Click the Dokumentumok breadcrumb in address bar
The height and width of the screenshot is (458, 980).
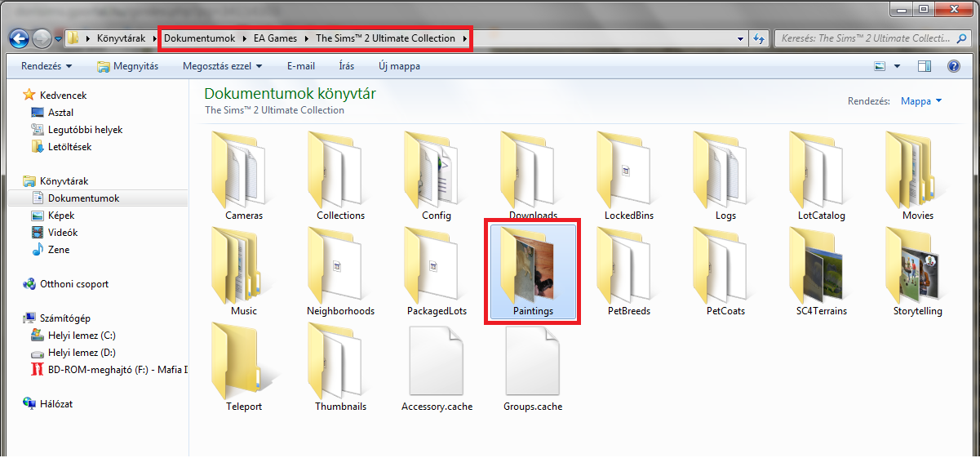200,38
